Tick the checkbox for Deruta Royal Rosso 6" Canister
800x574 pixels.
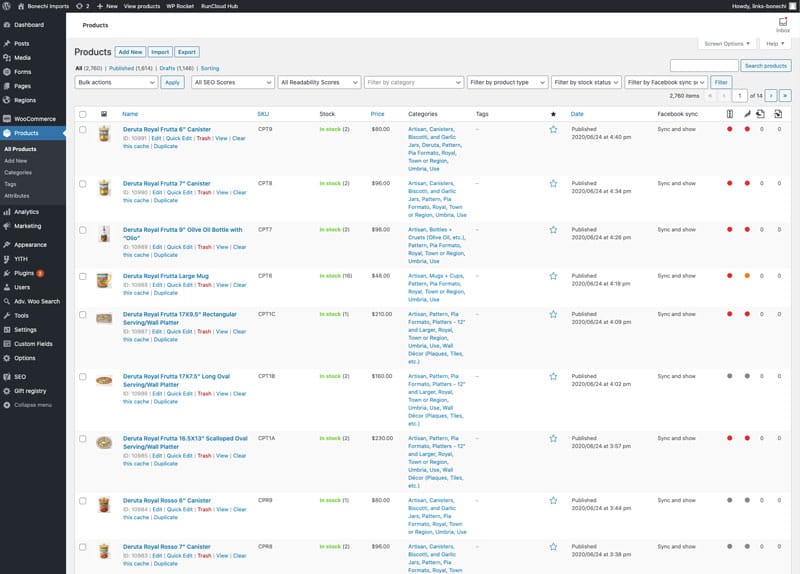(83, 500)
